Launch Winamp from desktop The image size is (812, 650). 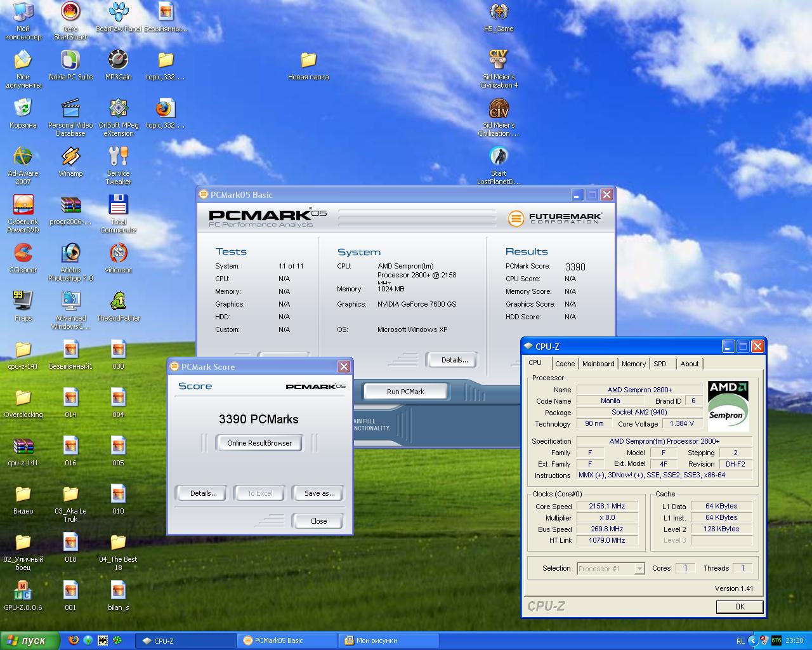pos(70,161)
